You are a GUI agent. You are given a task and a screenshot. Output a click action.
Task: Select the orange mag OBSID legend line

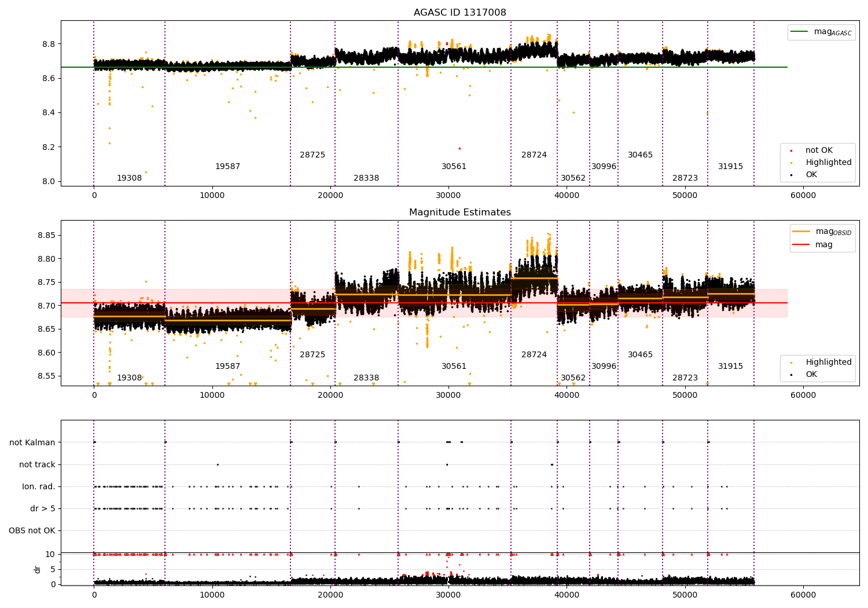pyautogui.click(x=801, y=231)
